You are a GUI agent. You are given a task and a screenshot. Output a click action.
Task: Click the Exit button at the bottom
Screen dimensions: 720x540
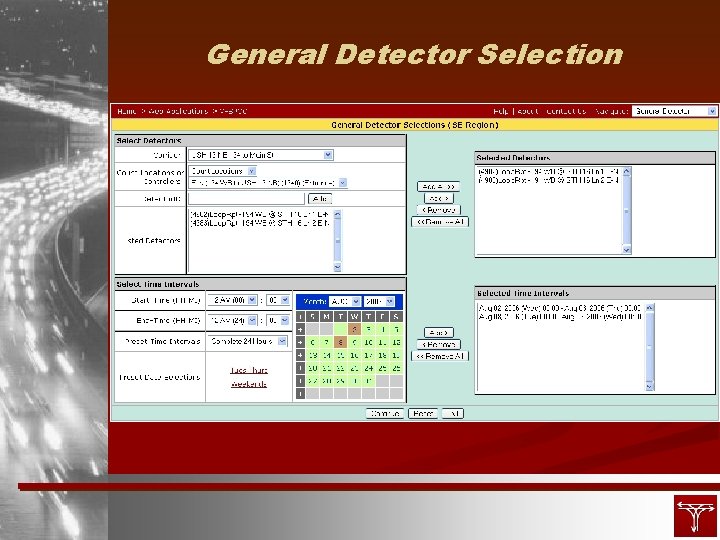pos(453,414)
